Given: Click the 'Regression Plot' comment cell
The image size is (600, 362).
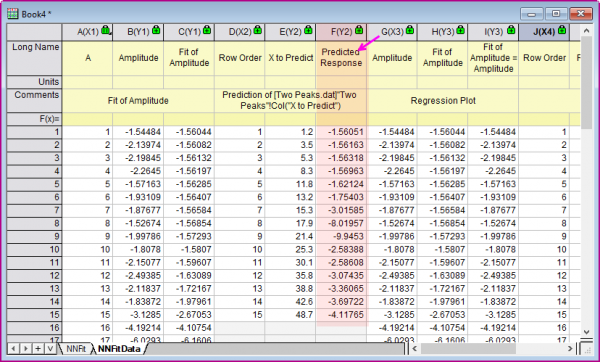Looking at the screenshot, I should (x=443, y=101).
